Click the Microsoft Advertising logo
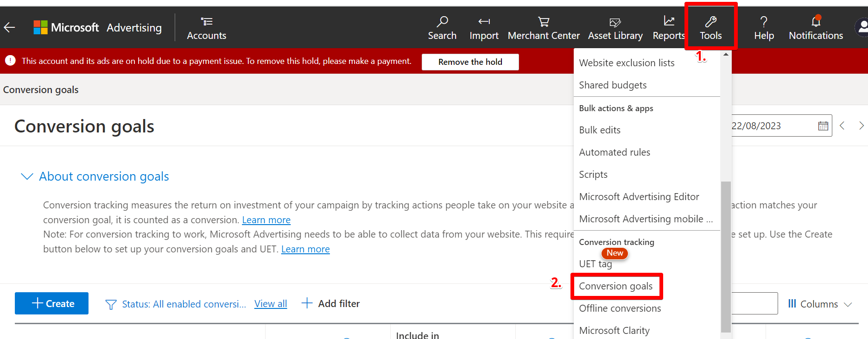868x339 pixels. coord(98,28)
